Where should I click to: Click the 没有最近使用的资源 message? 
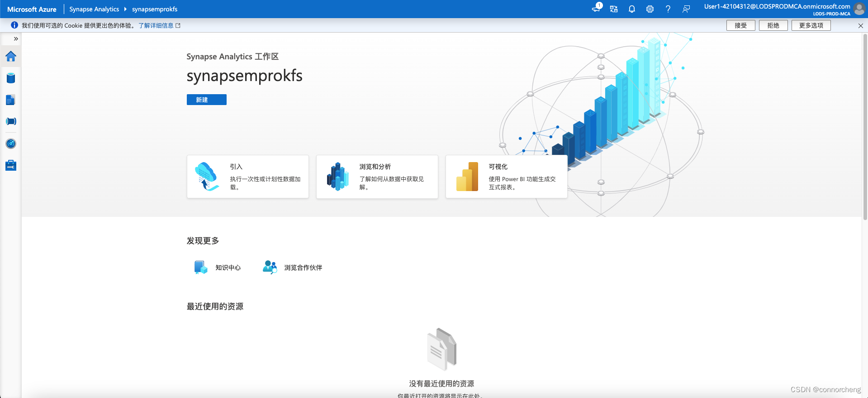441,384
